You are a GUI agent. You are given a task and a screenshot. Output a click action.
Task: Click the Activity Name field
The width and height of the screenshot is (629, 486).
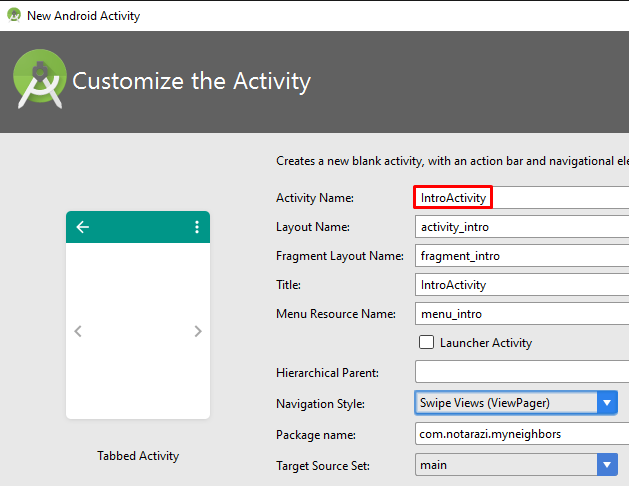tap(521, 197)
